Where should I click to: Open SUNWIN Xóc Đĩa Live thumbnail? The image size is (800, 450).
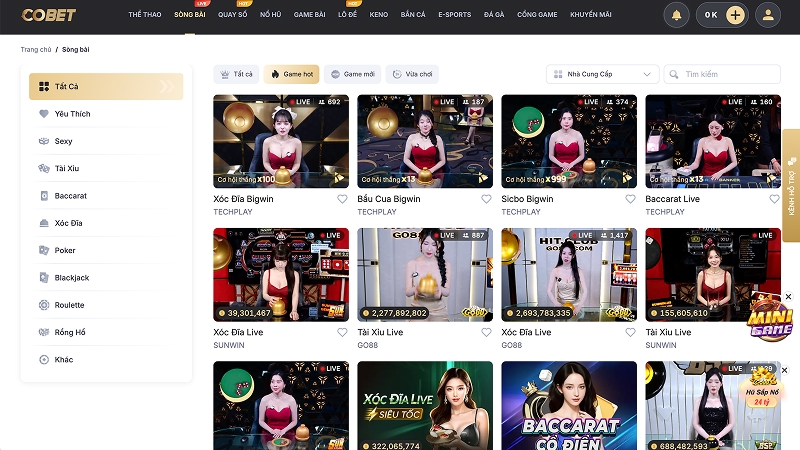(281, 274)
